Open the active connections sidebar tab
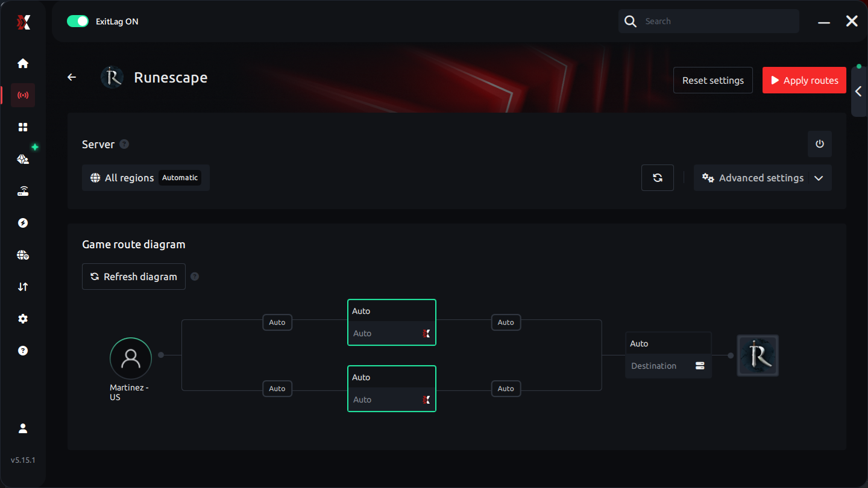The image size is (868, 488). [23, 95]
